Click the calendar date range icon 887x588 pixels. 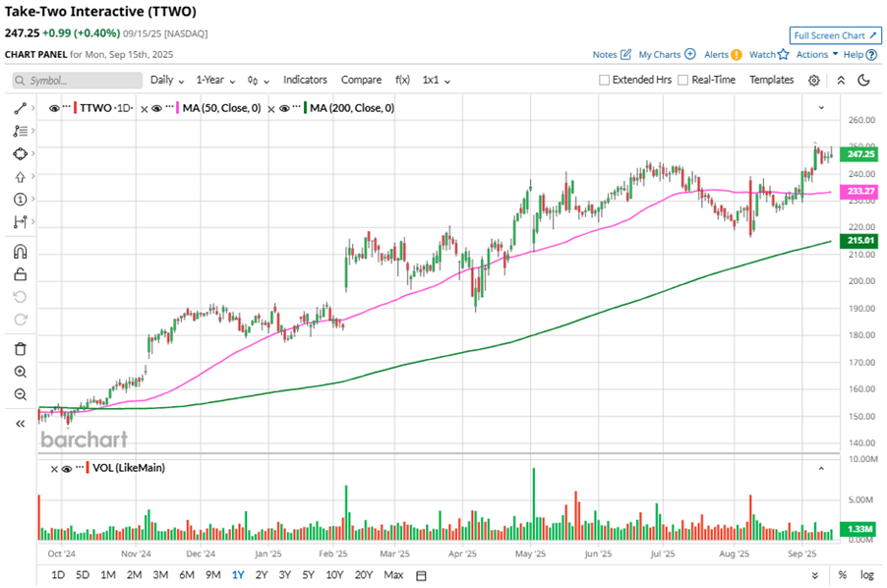tap(421, 575)
